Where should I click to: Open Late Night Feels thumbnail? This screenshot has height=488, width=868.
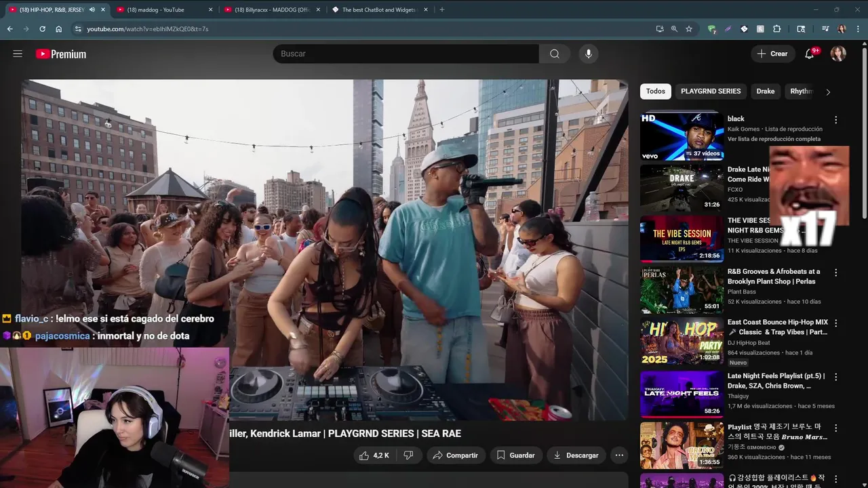(x=682, y=393)
